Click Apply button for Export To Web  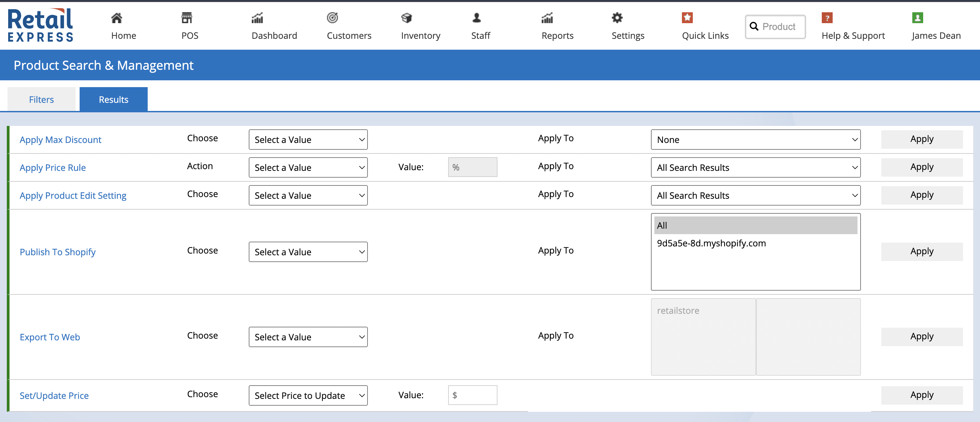coord(922,336)
